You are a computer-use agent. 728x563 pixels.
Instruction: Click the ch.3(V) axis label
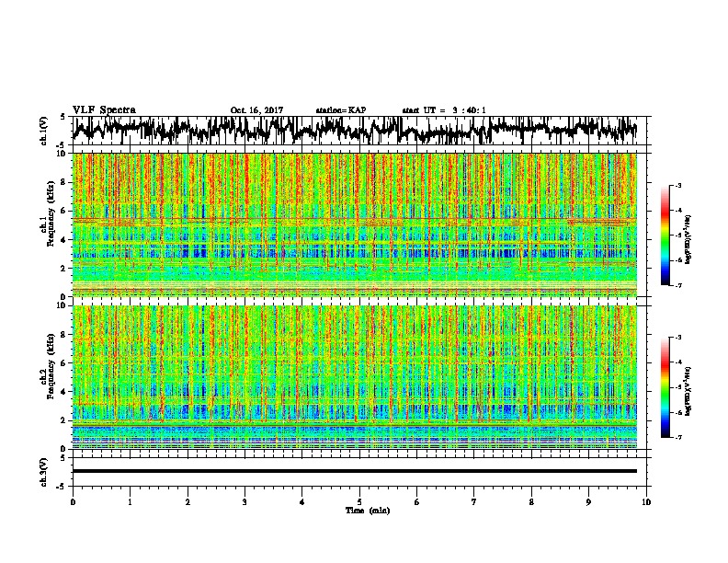[x=44, y=472]
